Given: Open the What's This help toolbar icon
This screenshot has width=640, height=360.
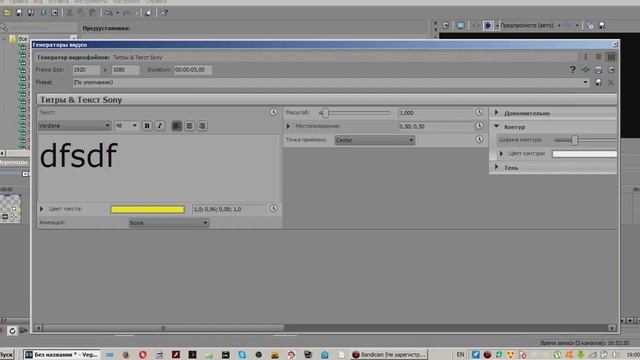Looking at the screenshot, I should [x=164, y=13].
